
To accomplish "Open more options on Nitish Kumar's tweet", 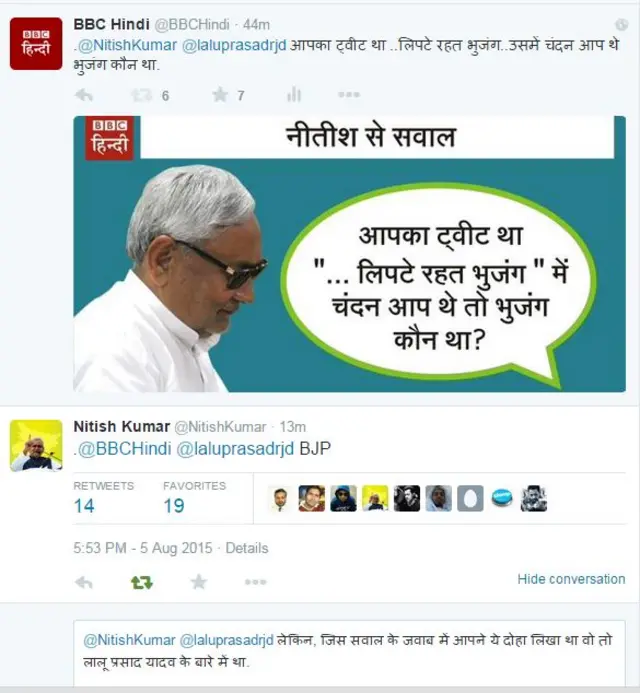I will click(255, 582).
